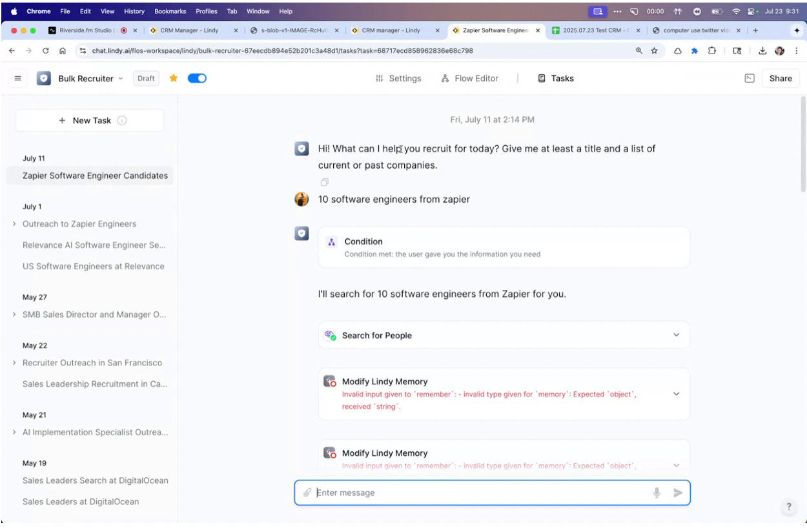Click the Share button
Image resolution: width=807 pixels, height=532 pixels.
coord(780,78)
